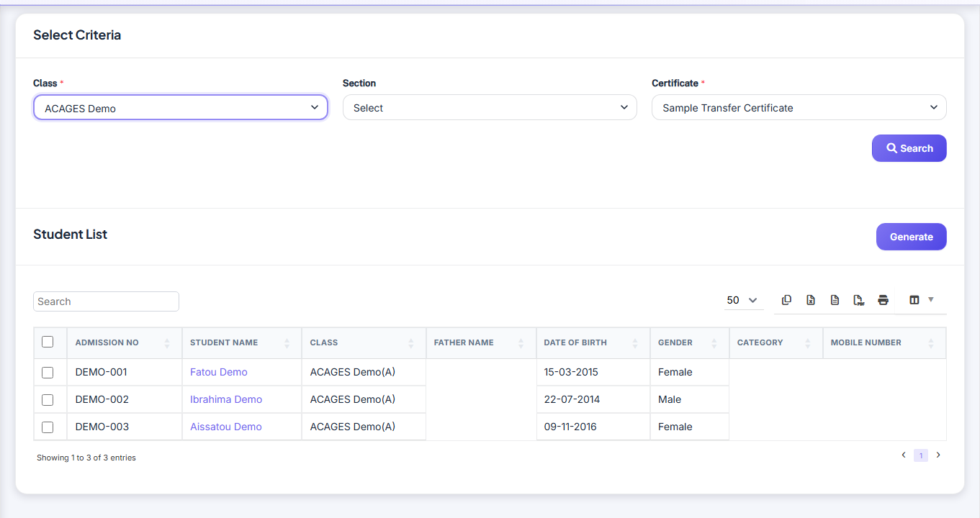Click the Admission No column header
Viewport: 980px width, 518px height.
(124, 343)
